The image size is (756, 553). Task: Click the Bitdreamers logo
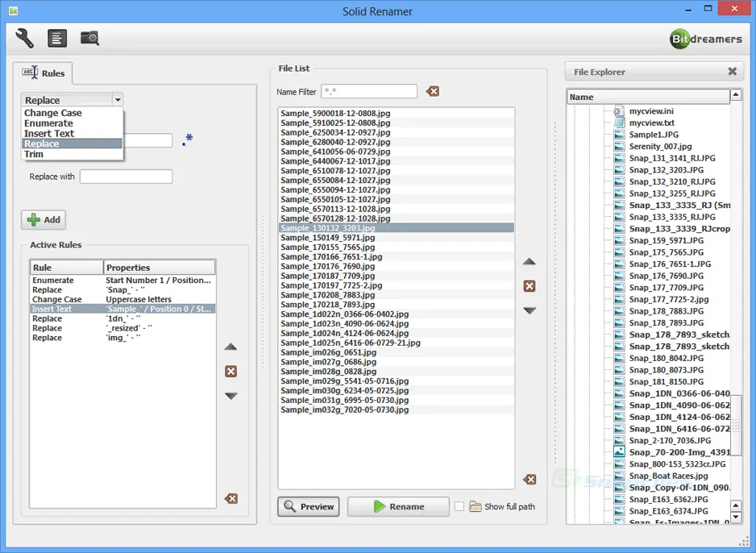pos(706,39)
